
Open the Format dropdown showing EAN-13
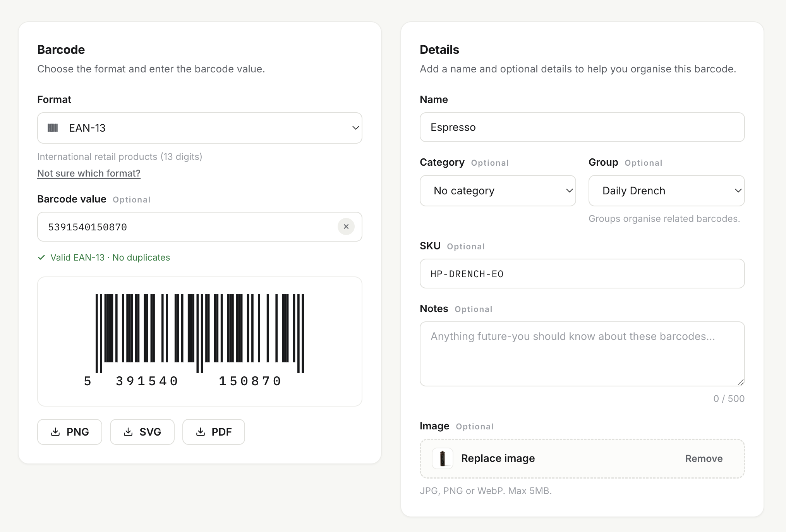tap(200, 128)
